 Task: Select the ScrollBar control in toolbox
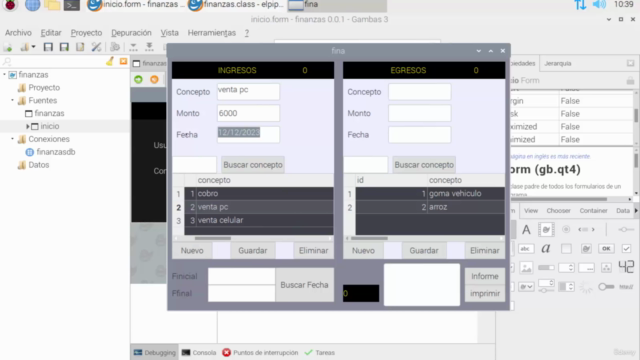pyautogui.click(x=586, y=230)
